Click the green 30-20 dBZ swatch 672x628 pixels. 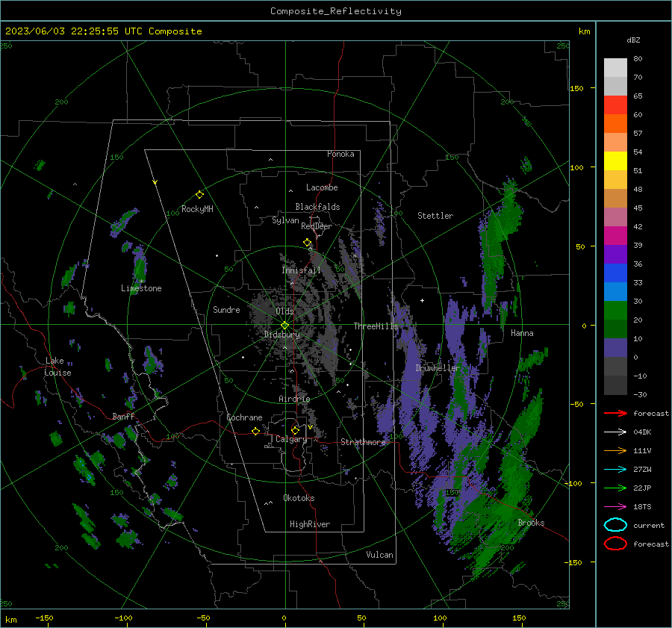(x=615, y=310)
